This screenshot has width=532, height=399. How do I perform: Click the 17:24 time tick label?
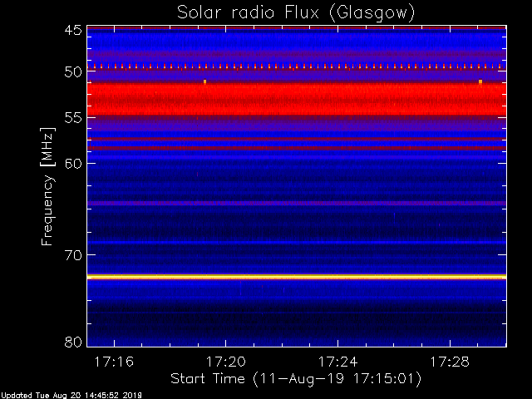338,362
